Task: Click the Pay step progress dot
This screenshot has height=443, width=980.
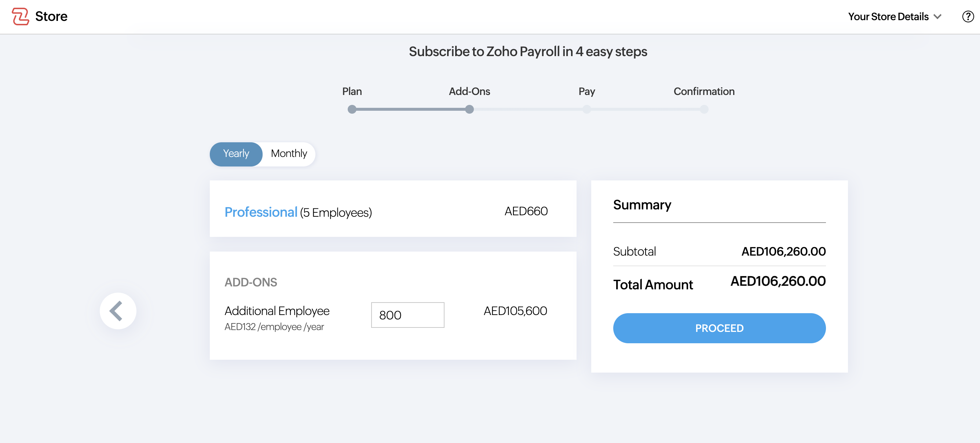Action: 587,109
